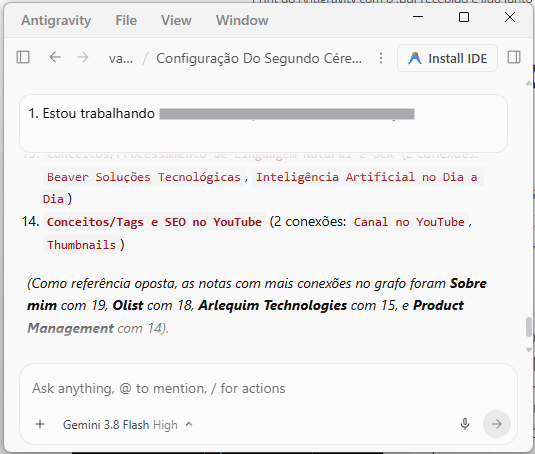
Task: Go forward with the right arrow
Action: pos(83,57)
